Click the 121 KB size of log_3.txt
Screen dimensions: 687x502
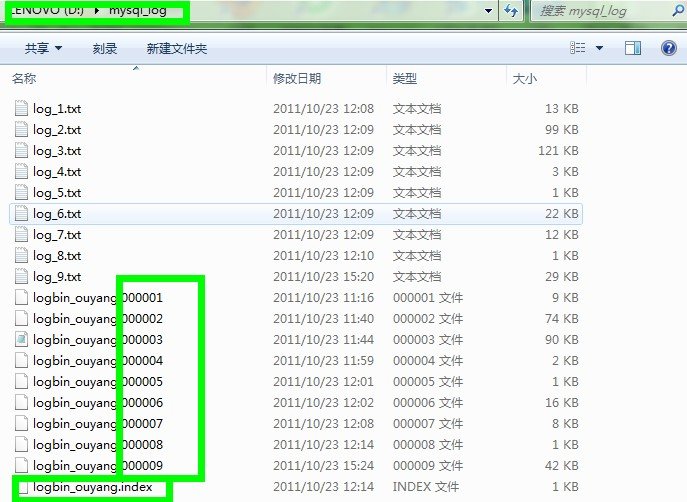tap(558, 151)
